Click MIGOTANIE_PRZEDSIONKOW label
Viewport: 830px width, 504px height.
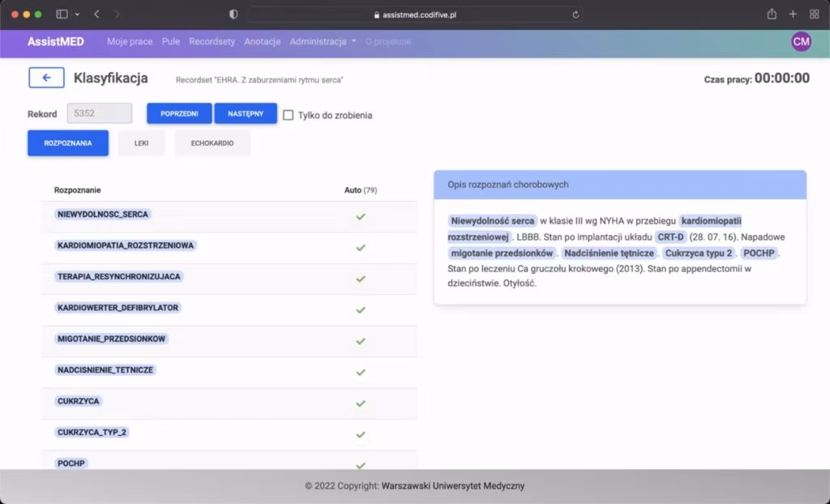(111, 339)
